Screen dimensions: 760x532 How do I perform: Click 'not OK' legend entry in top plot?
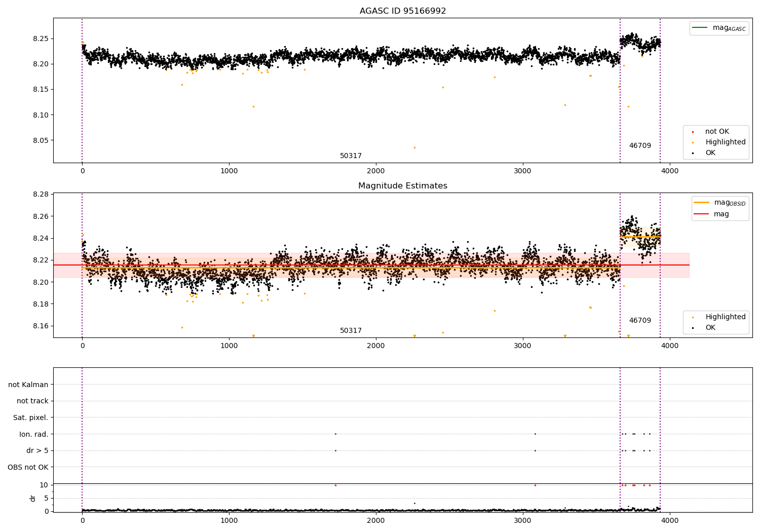[717, 132]
